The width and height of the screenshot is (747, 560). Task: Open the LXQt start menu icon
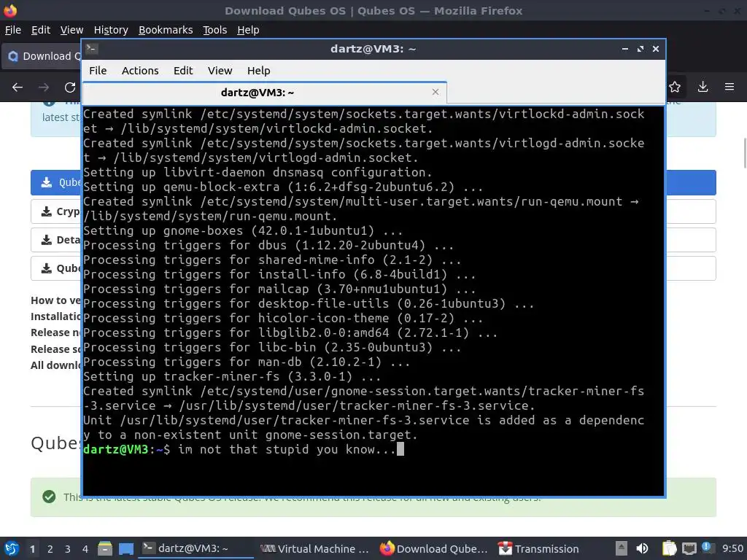coord(12,548)
